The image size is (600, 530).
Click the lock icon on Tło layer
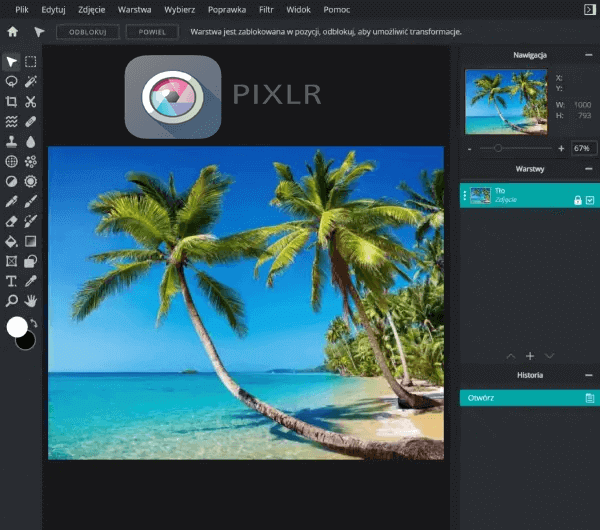pyautogui.click(x=577, y=200)
